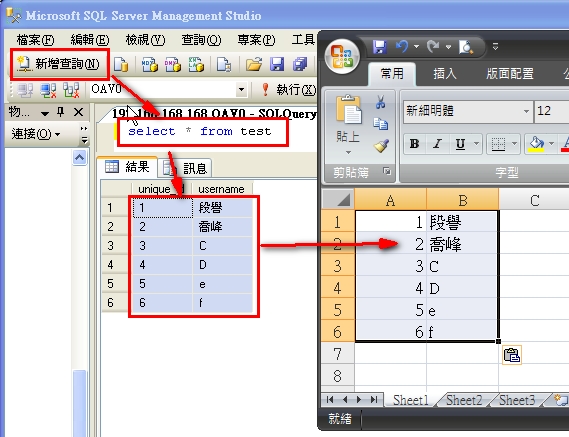
Task: Select the result cell containing 喬峰
Action: click(x=222, y=227)
